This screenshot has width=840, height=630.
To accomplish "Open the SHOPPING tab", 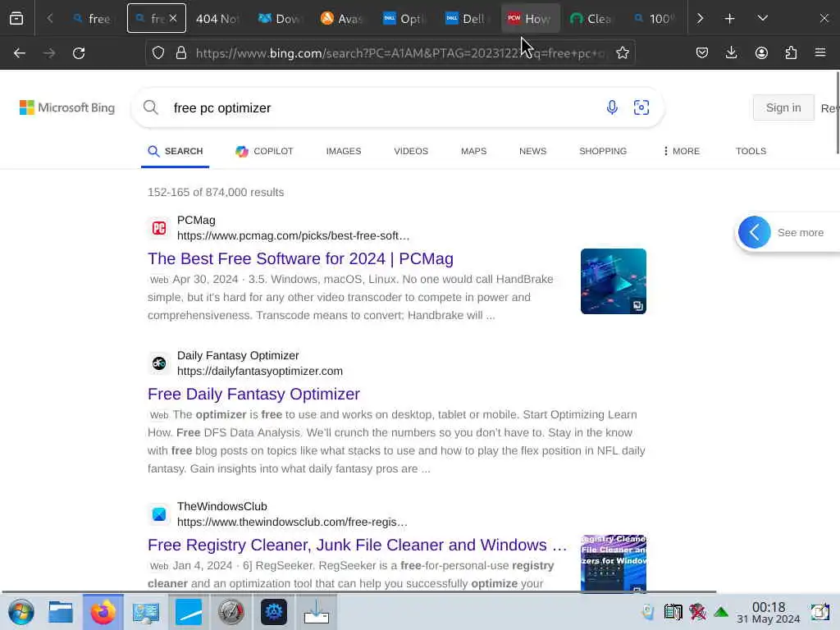I will [x=603, y=151].
